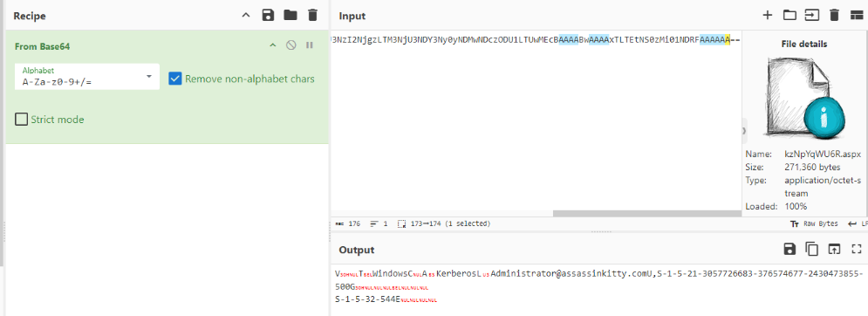The height and width of the screenshot is (316, 868).
Task: Collapse the From Base64 operation
Action: coord(272,45)
